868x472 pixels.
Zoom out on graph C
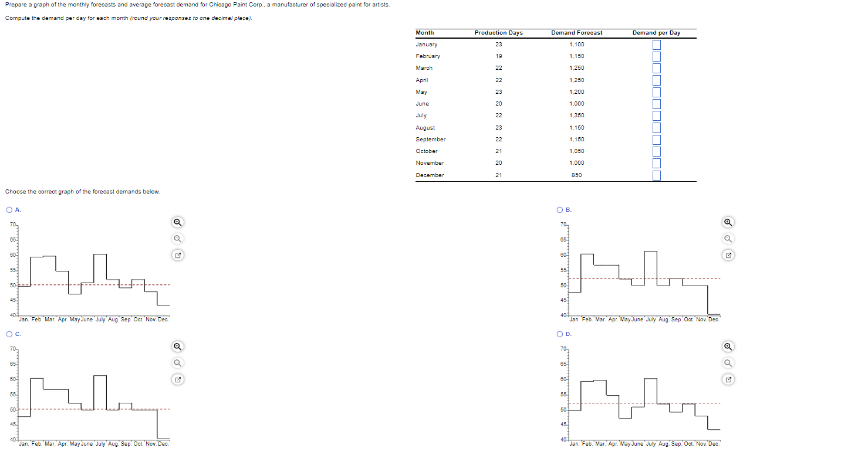click(177, 362)
